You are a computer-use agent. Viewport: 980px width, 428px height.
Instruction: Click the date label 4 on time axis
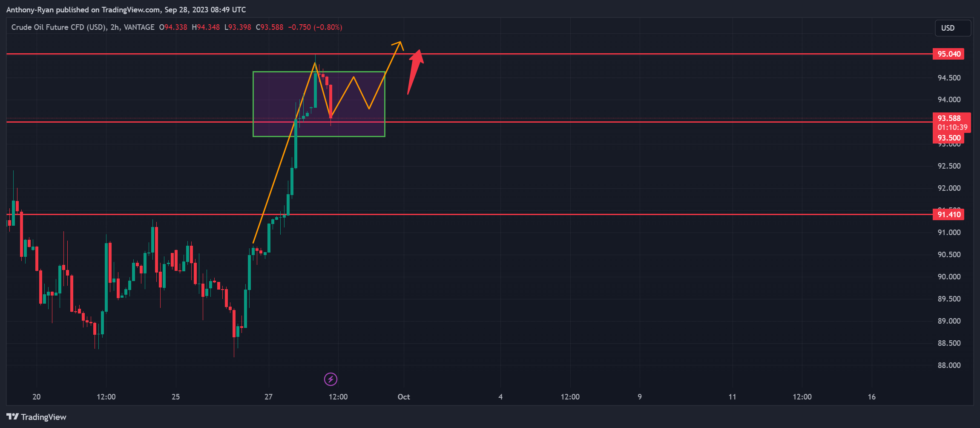500,397
